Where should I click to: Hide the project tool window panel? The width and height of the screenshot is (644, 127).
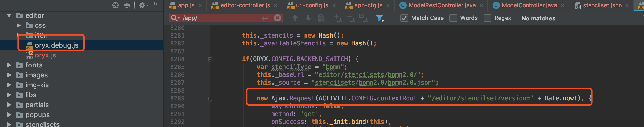(156, 5)
